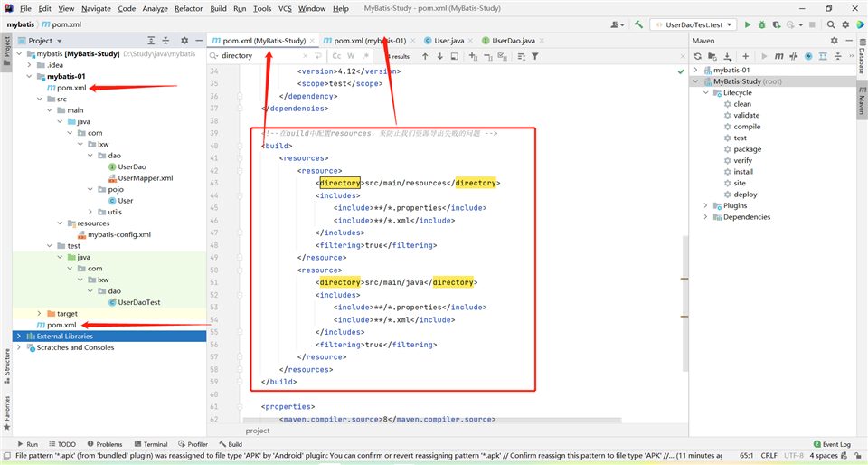
Task: Hide the Project tool window
Action: [x=198, y=41]
